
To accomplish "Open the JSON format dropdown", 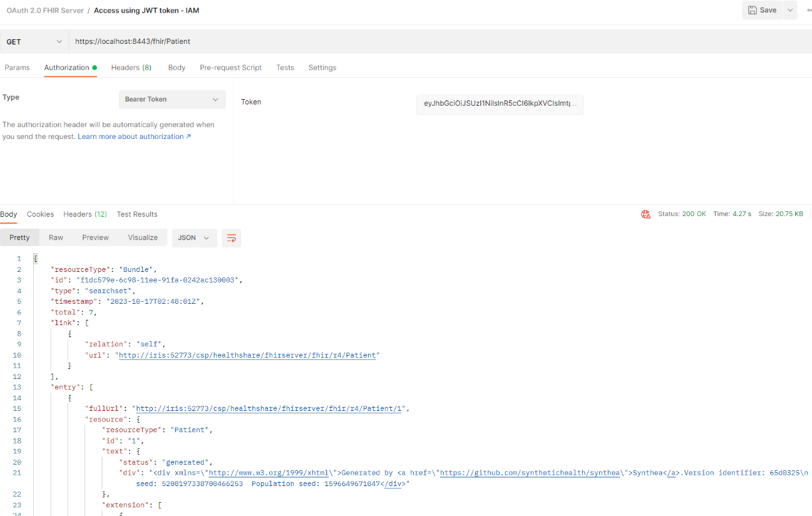I will point(194,238).
